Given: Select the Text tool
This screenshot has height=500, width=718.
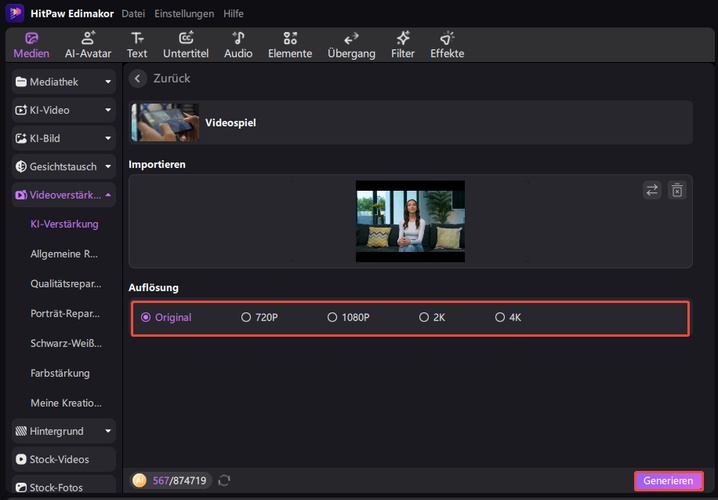Looking at the screenshot, I should pyautogui.click(x=137, y=45).
